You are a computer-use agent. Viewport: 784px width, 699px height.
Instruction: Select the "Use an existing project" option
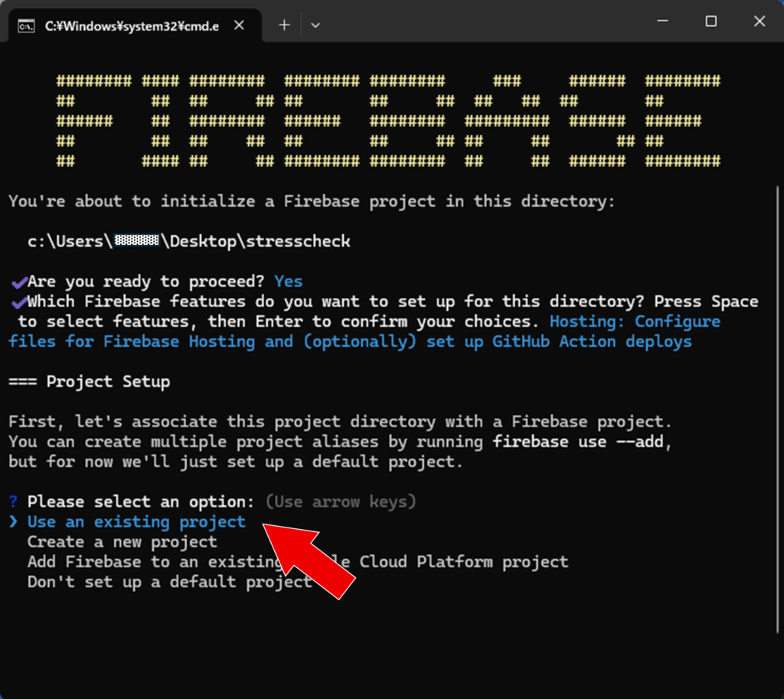(136, 521)
